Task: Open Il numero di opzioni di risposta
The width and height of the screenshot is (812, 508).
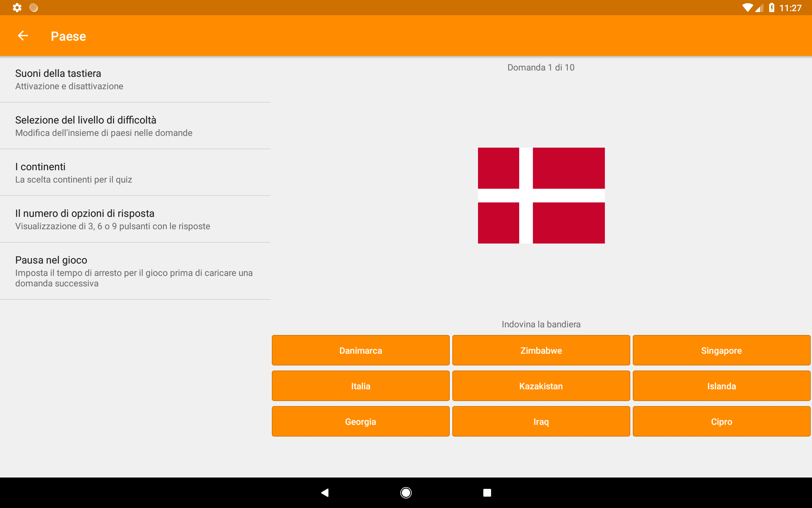Action: click(x=135, y=219)
